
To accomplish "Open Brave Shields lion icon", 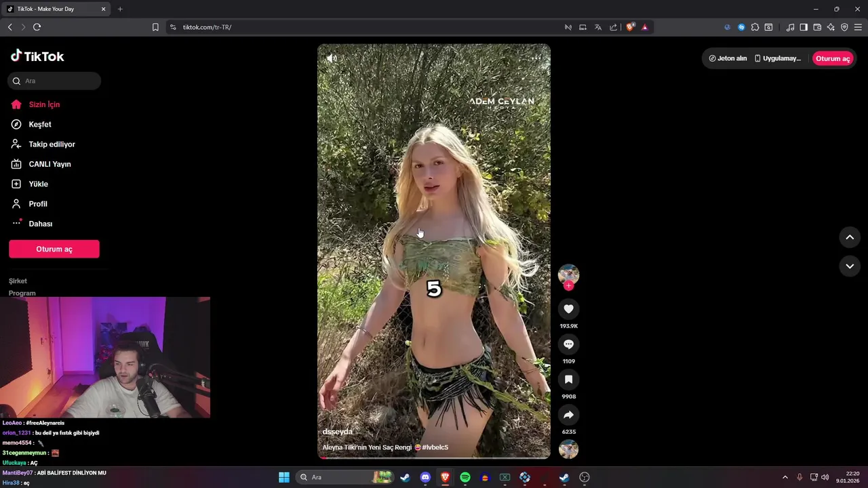I will tap(630, 27).
